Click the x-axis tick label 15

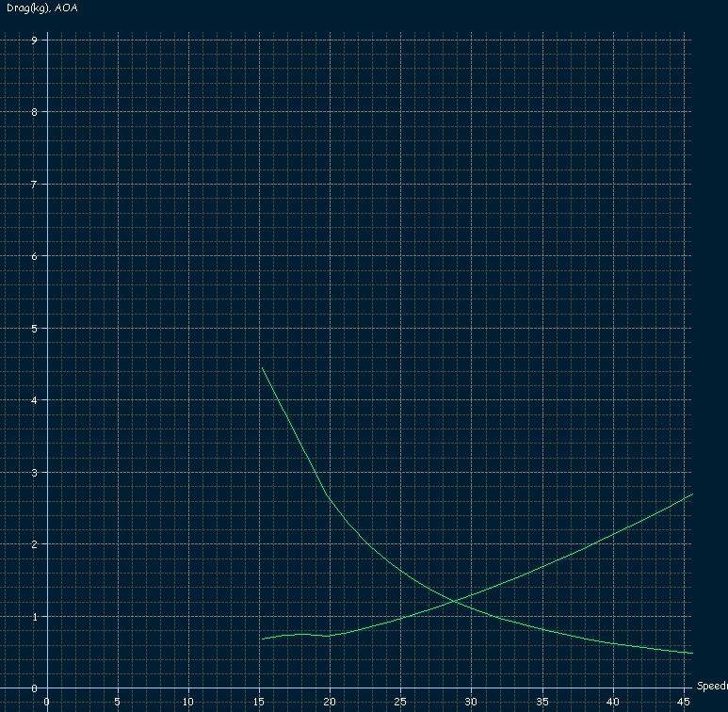tap(259, 702)
